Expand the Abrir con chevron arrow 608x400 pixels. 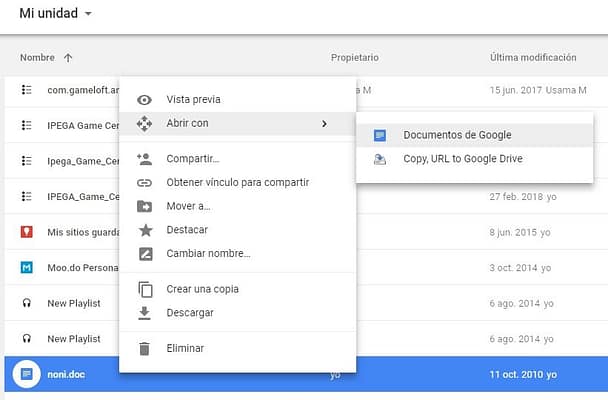(324, 124)
